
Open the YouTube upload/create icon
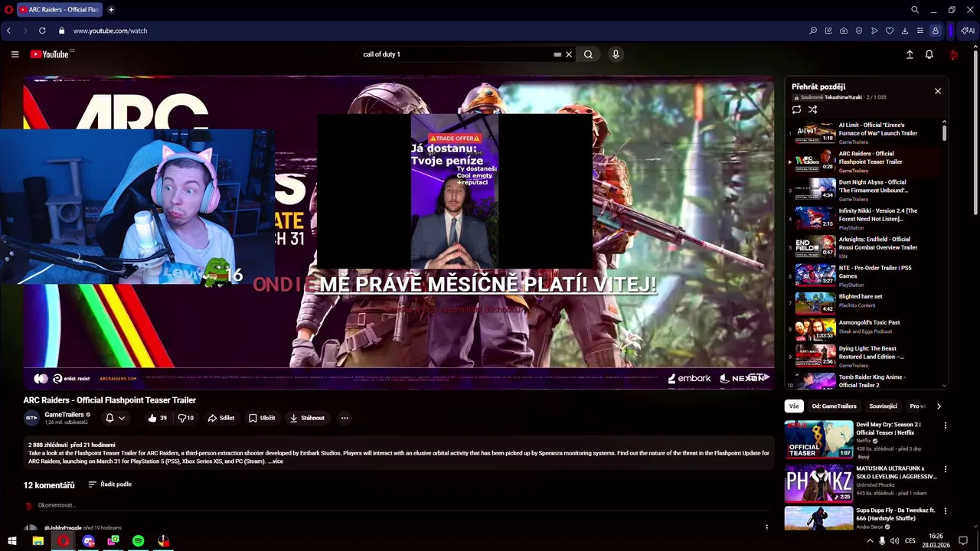[910, 54]
